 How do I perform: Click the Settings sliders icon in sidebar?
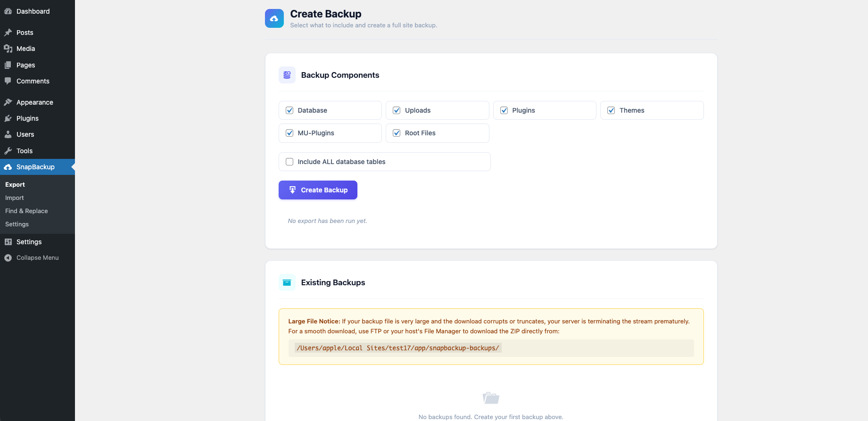tap(8, 242)
